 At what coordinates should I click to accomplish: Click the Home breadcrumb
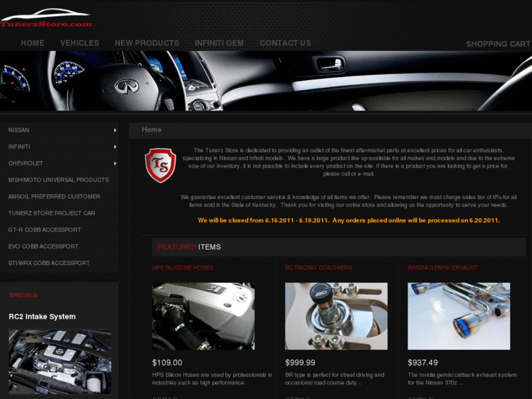click(151, 130)
